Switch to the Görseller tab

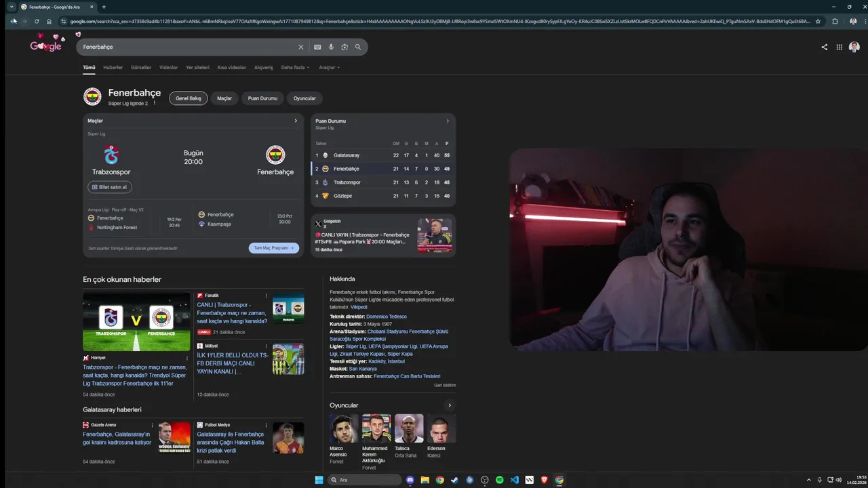[x=141, y=68]
